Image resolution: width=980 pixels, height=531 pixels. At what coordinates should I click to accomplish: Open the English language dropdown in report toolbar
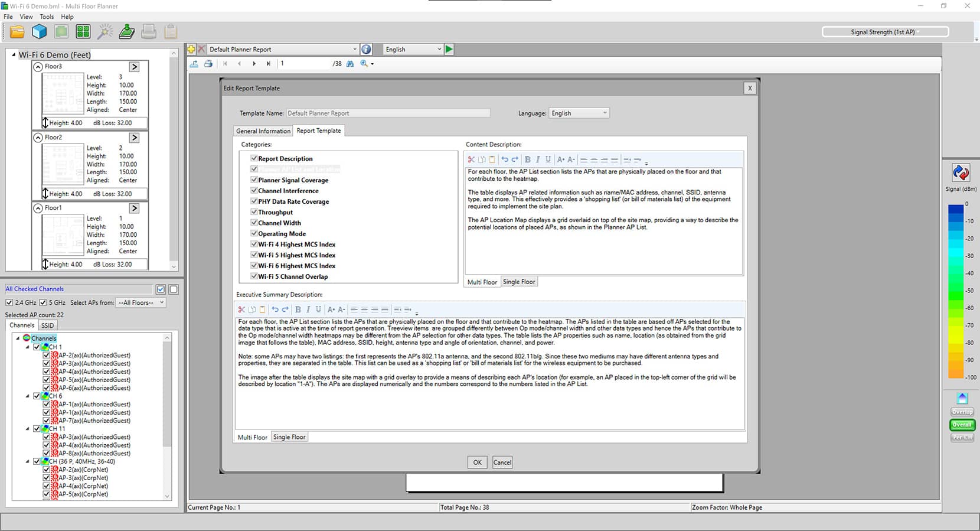pos(413,50)
